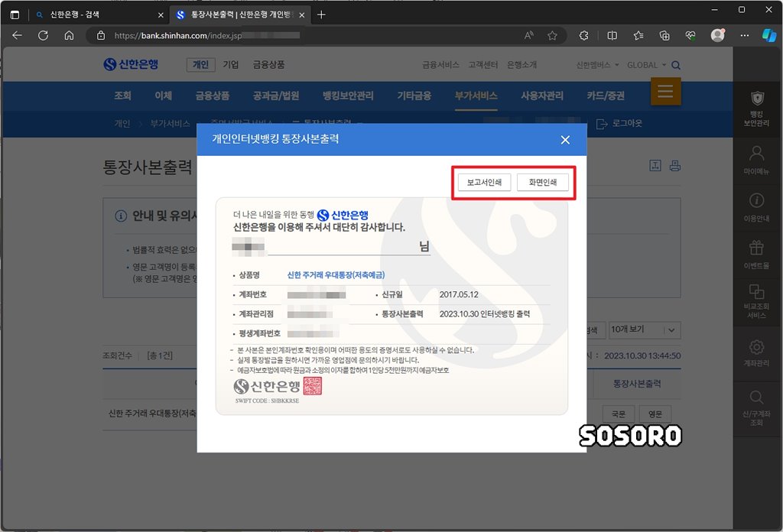Screen dimensions: 783x532
Task: Open 신/구계좌 조회 in the side panel
Action: click(x=756, y=407)
